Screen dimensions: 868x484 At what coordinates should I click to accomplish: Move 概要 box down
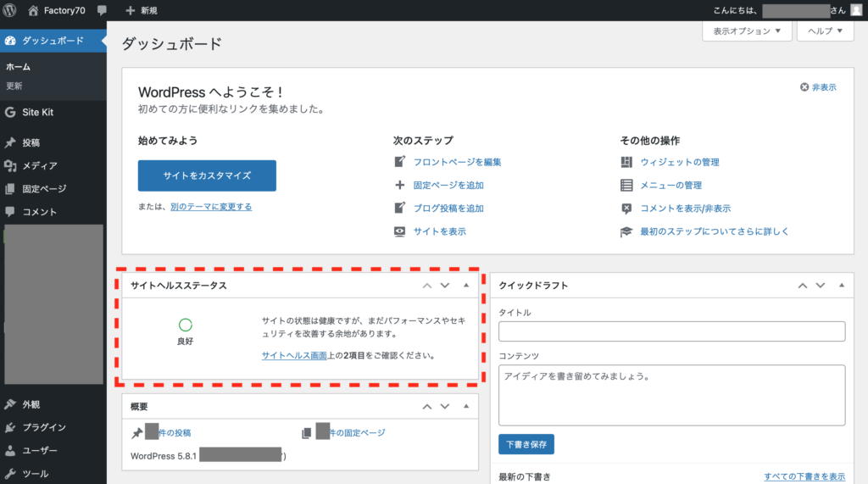pos(444,407)
